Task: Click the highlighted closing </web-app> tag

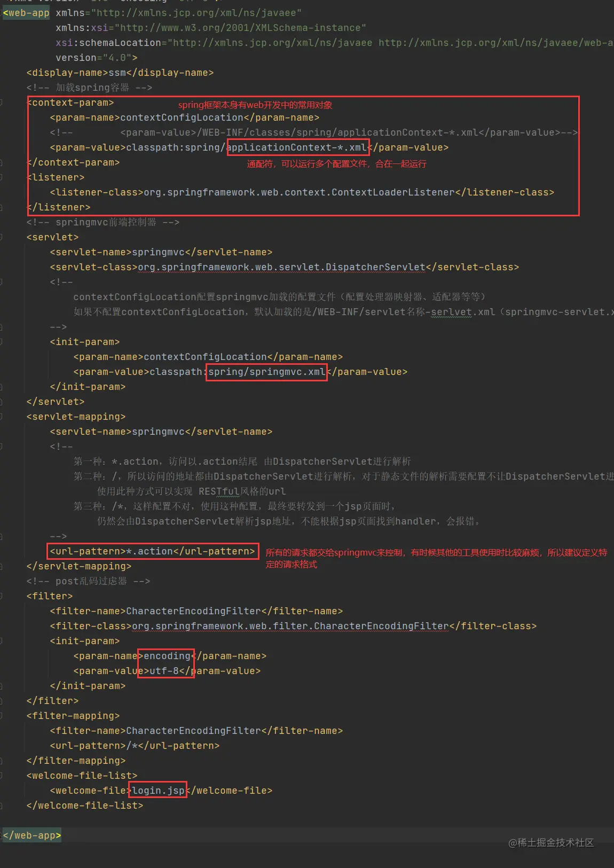Action: click(32, 835)
